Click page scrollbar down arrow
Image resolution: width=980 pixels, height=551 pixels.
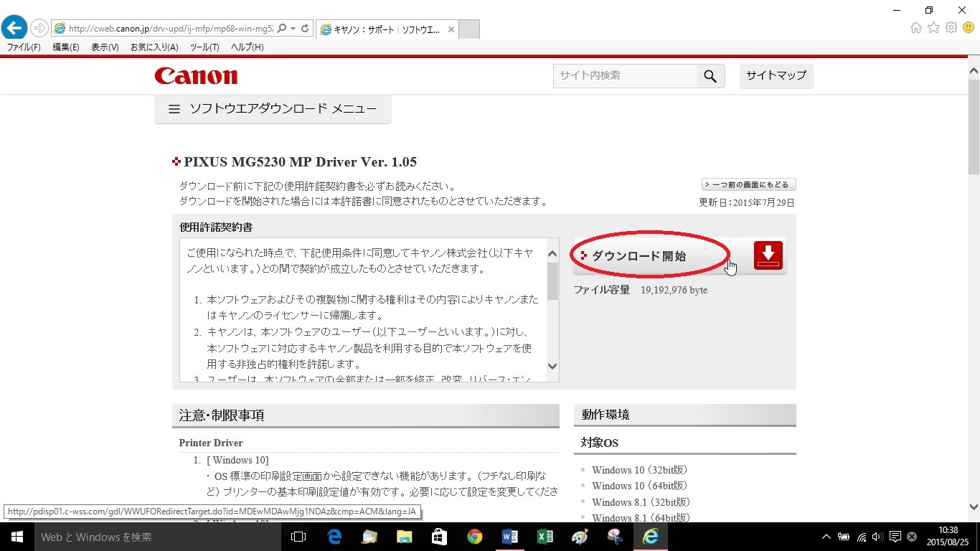(x=974, y=506)
